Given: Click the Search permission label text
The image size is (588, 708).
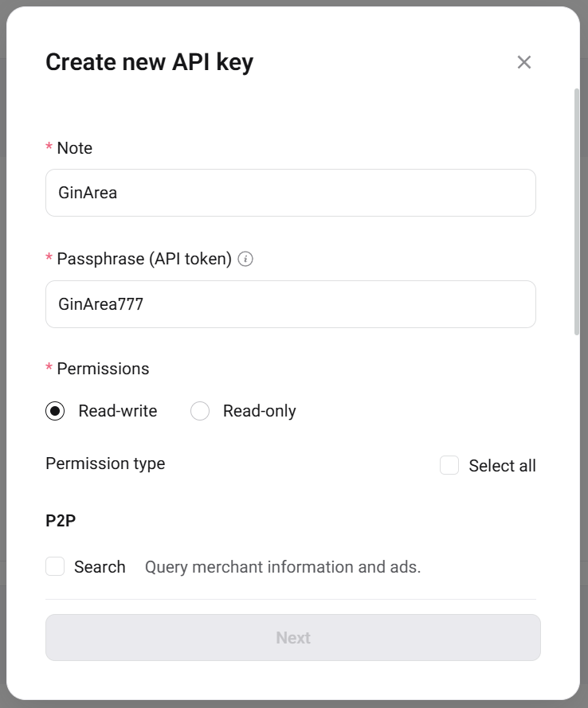Looking at the screenshot, I should pyautogui.click(x=100, y=567).
